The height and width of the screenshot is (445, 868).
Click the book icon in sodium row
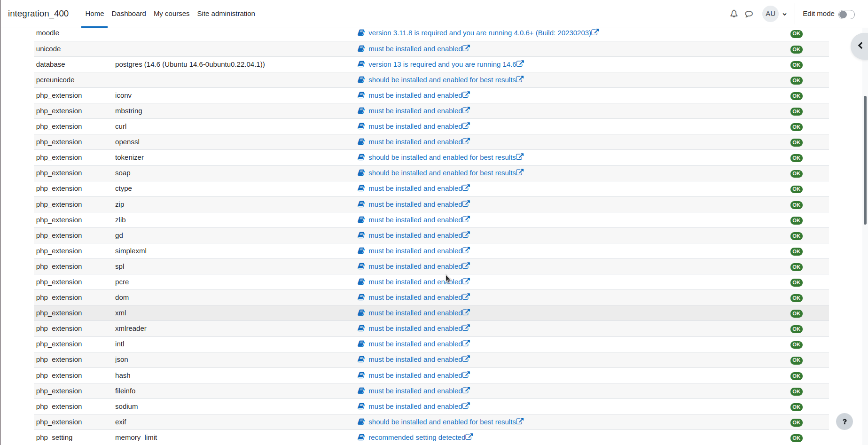(x=361, y=406)
